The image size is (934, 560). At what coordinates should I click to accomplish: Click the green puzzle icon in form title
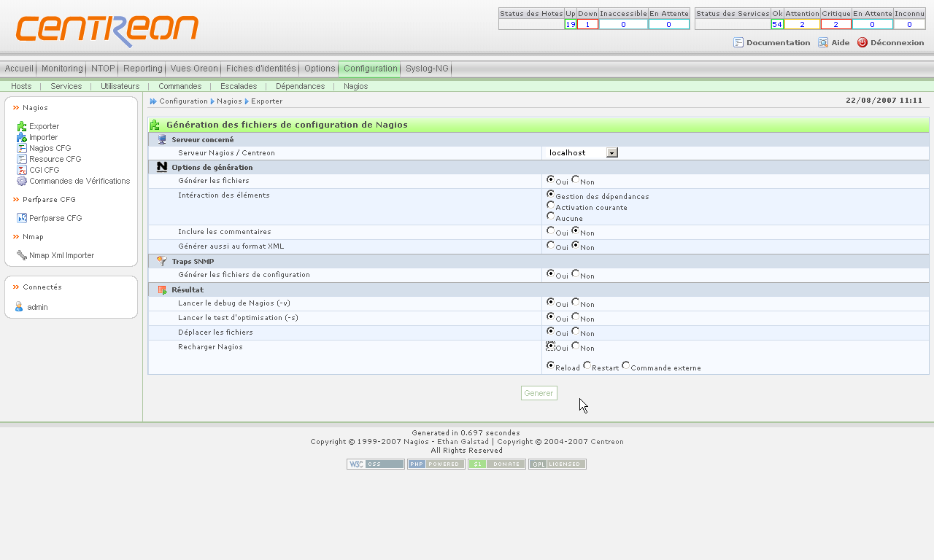(x=155, y=125)
